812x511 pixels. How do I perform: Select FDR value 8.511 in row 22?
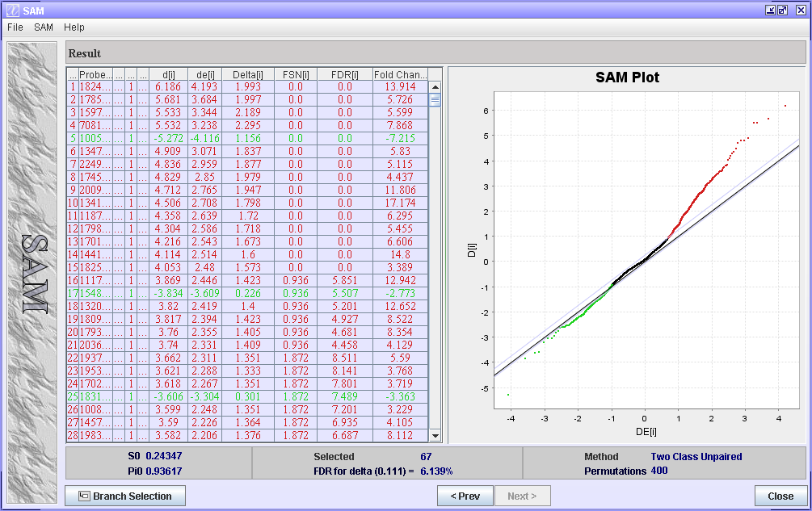click(x=345, y=358)
